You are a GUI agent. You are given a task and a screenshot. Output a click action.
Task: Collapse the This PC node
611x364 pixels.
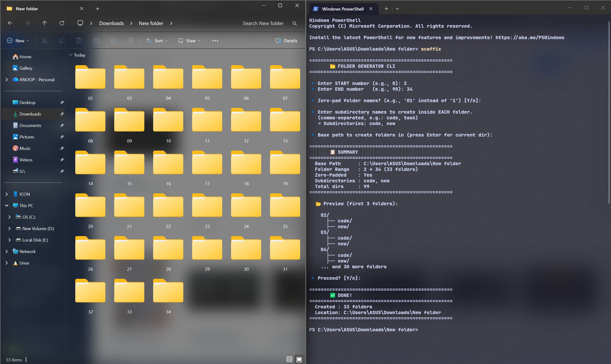(7, 206)
